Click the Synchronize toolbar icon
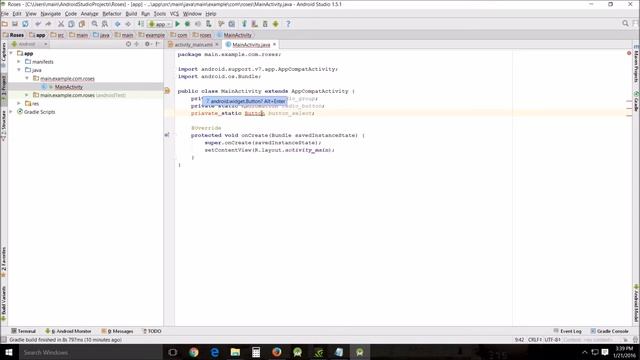The width and height of the screenshot is (640, 360). (25, 24)
